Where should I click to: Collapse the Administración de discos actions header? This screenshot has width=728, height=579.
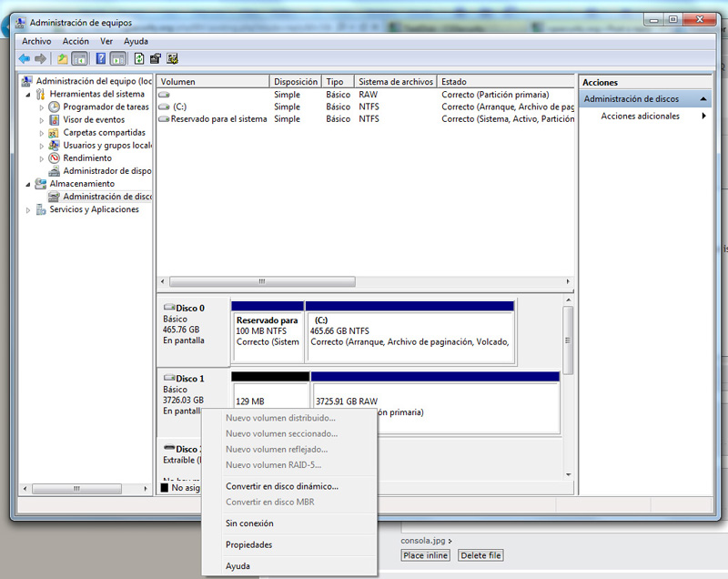tap(702, 99)
